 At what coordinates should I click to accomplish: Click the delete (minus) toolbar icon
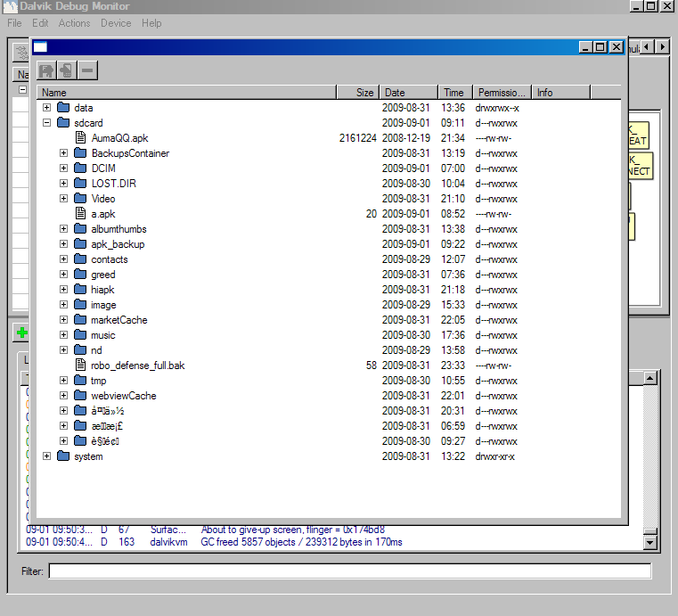click(86, 70)
